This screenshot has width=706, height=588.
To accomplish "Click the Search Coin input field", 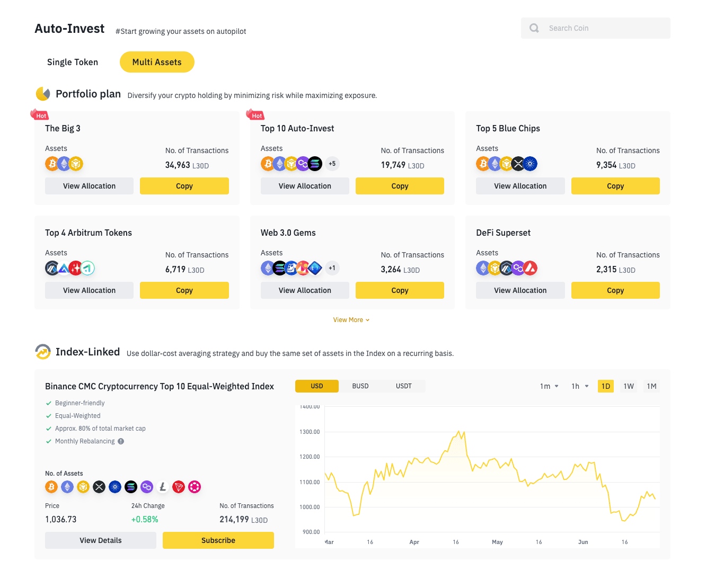I will pyautogui.click(x=596, y=28).
